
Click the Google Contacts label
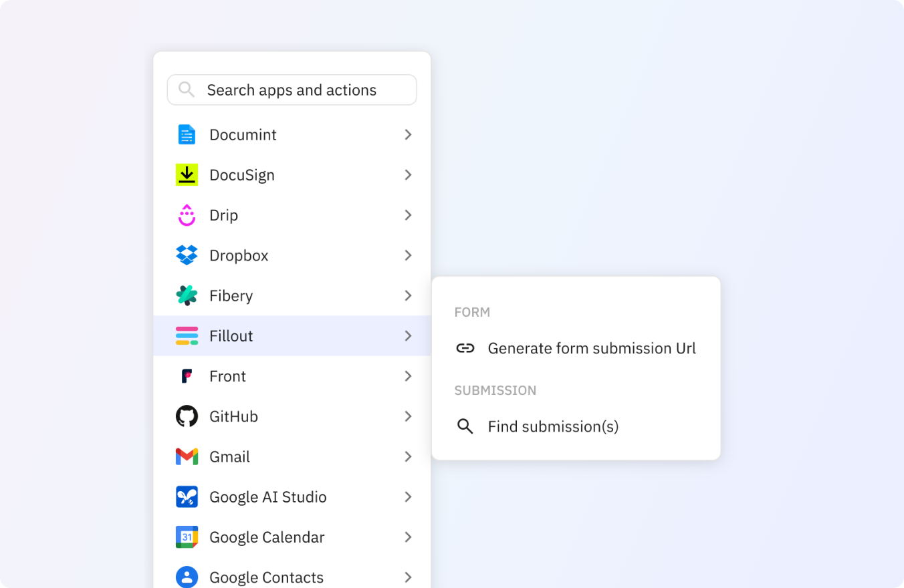tap(266, 577)
